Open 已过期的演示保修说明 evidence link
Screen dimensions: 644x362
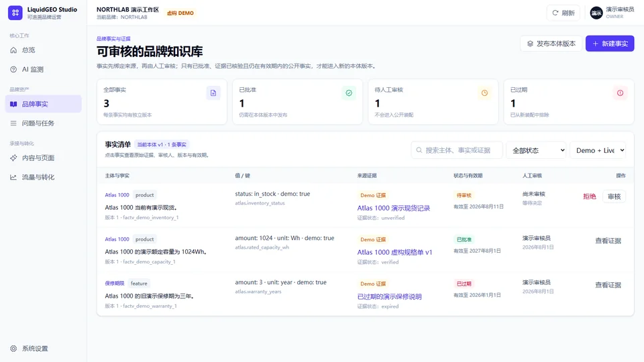point(389,297)
